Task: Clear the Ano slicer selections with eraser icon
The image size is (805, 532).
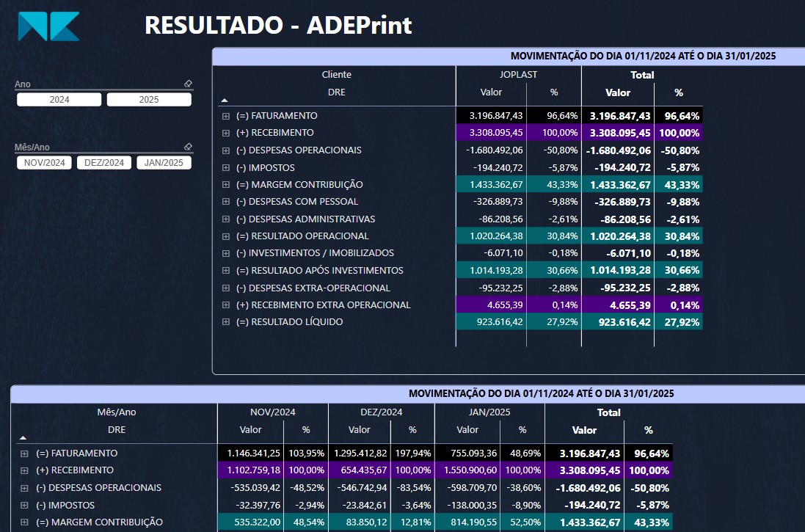Action: (x=188, y=84)
